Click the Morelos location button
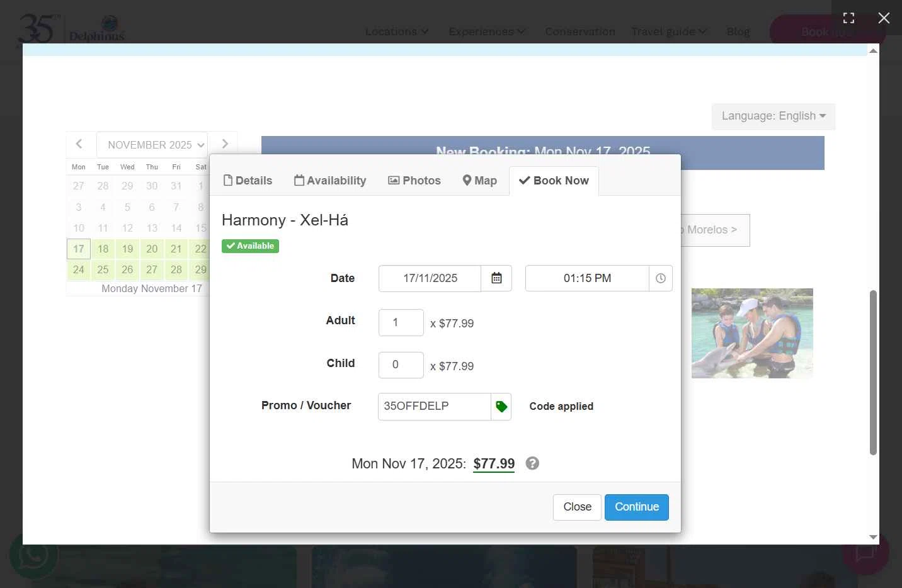 pyautogui.click(x=714, y=230)
